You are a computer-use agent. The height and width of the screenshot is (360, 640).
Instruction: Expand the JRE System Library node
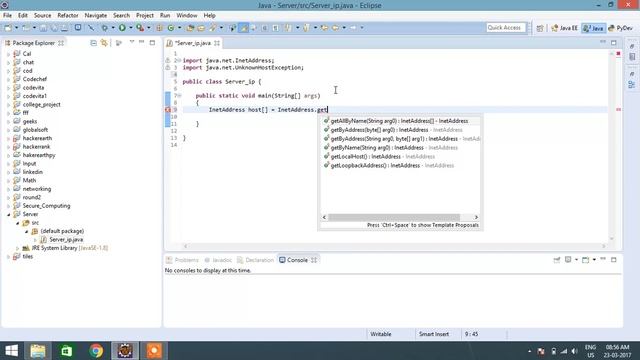(x=18, y=248)
